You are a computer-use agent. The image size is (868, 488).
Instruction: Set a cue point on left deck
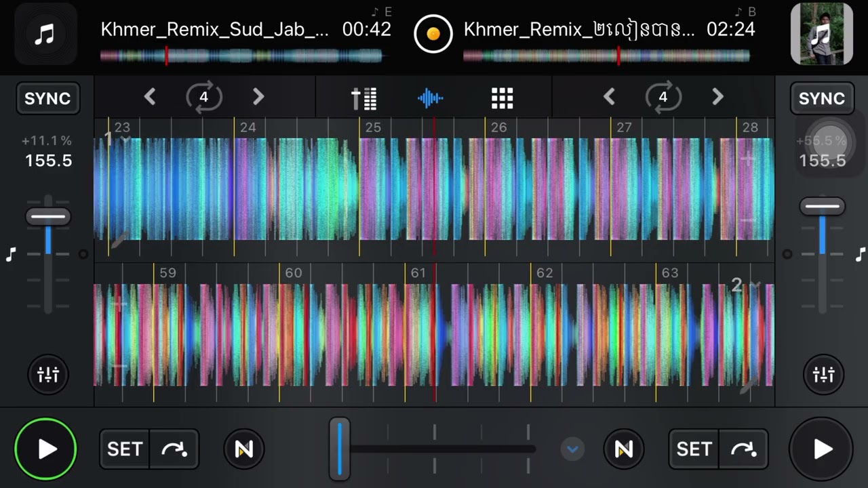tap(125, 449)
